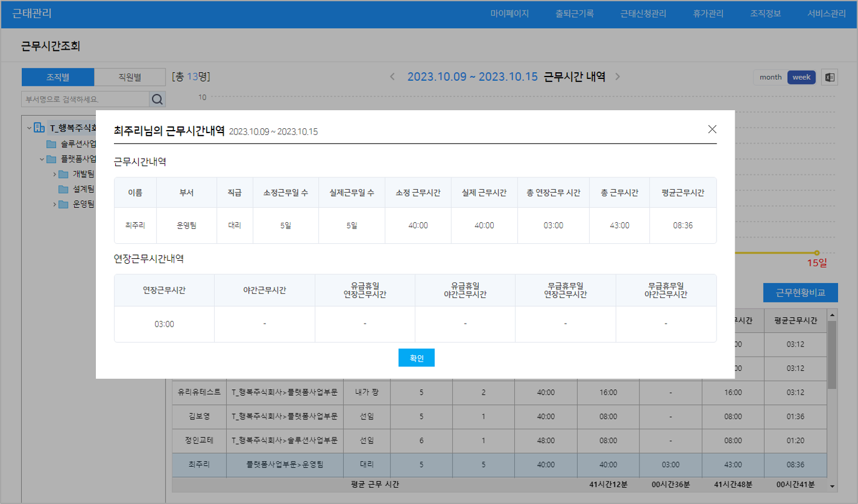Click the 15일 point on the chart
Image resolution: width=858 pixels, height=504 pixels.
point(817,253)
